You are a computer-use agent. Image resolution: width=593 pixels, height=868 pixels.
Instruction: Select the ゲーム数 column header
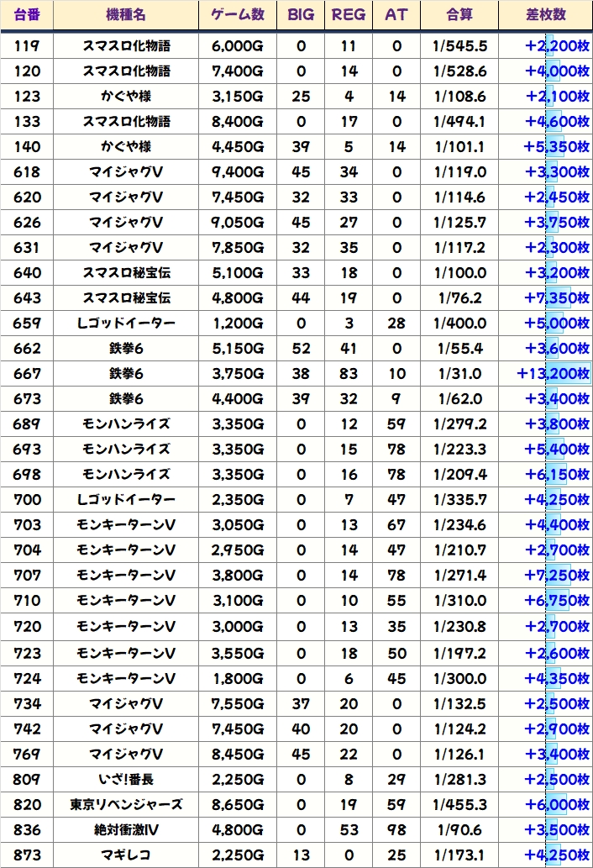(x=237, y=15)
